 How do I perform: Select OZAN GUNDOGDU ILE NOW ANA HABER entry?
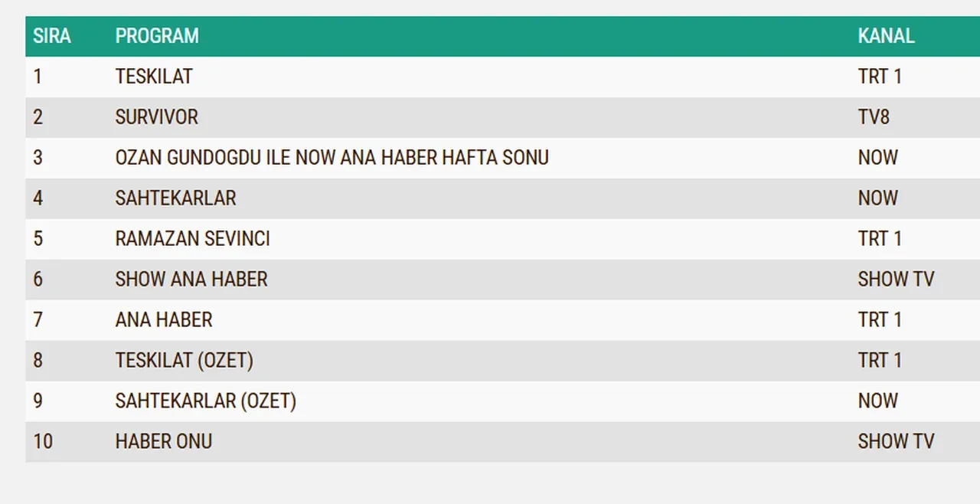click(332, 158)
